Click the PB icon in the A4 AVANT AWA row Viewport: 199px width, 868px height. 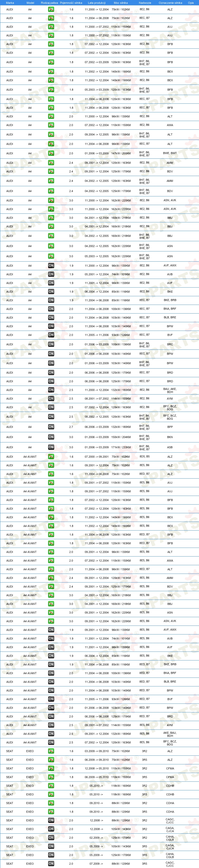[51, 561]
